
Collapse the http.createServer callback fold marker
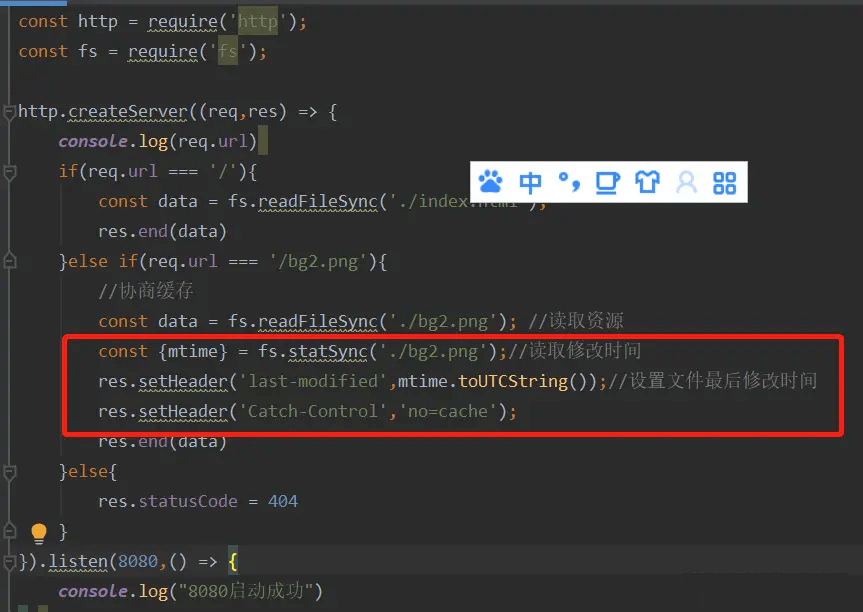10,112
